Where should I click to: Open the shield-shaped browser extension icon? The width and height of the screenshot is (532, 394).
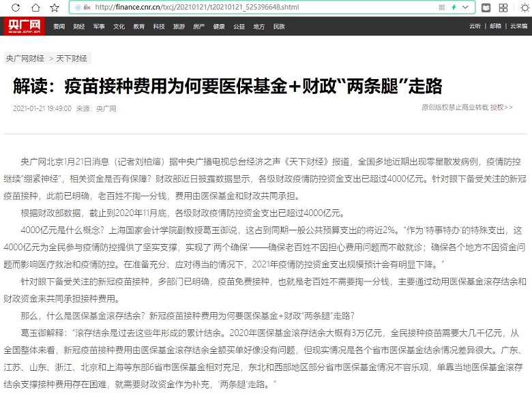[485, 7]
